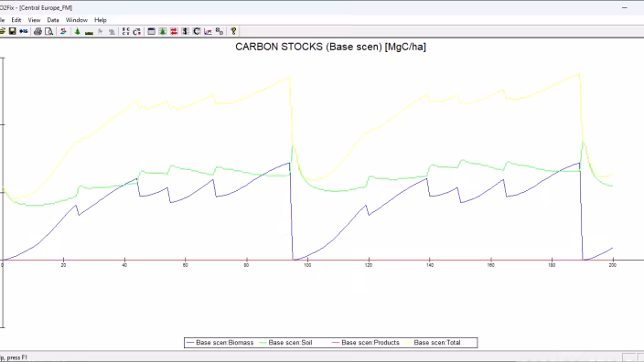Click the four-letter grid toolbar icon
644x362 pixels.
pos(125,31)
